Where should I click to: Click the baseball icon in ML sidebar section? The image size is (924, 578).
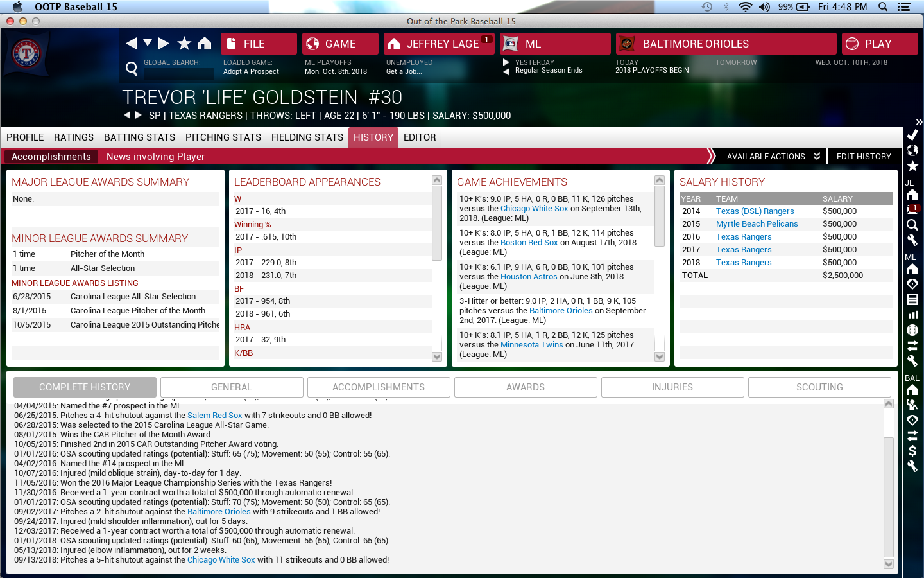[912, 330]
